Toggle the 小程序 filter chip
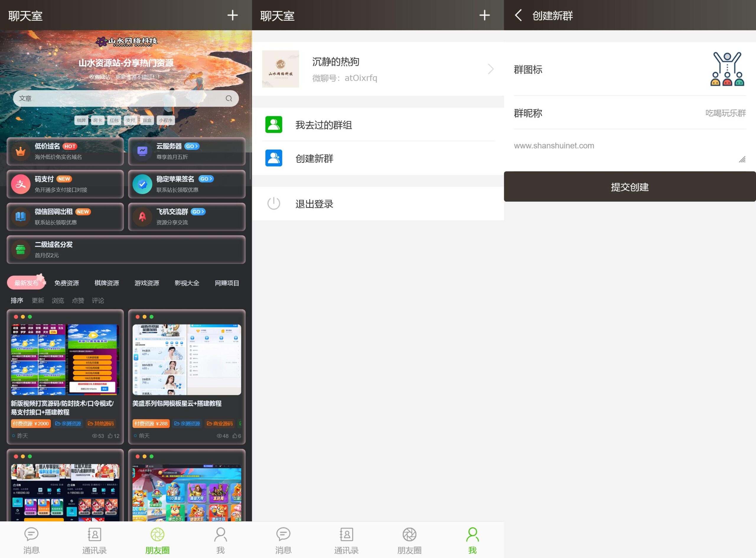Image resolution: width=756 pixels, height=558 pixels. tap(166, 120)
